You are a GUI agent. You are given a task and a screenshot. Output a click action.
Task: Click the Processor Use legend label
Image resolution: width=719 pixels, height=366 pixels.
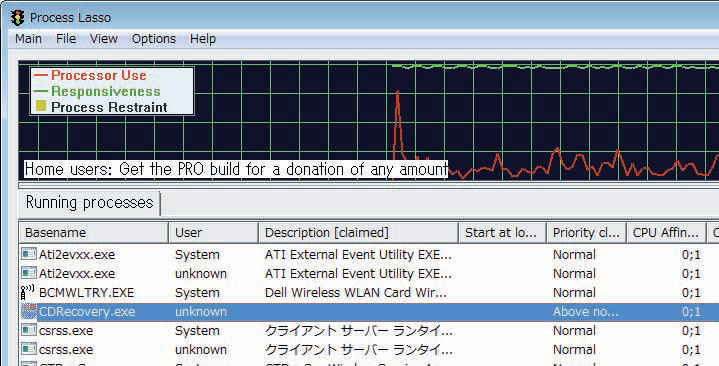point(99,75)
